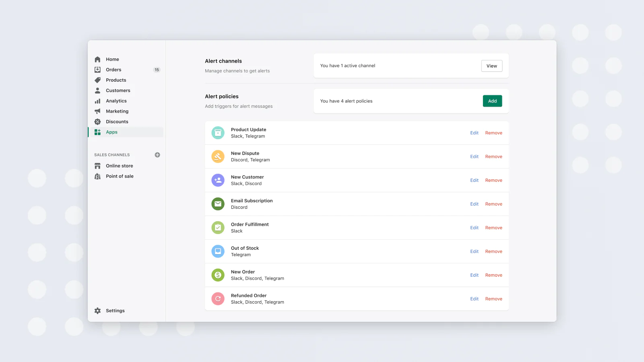Open the Home menu item
Image resolution: width=644 pixels, height=362 pixels.
tap(112, 59)
